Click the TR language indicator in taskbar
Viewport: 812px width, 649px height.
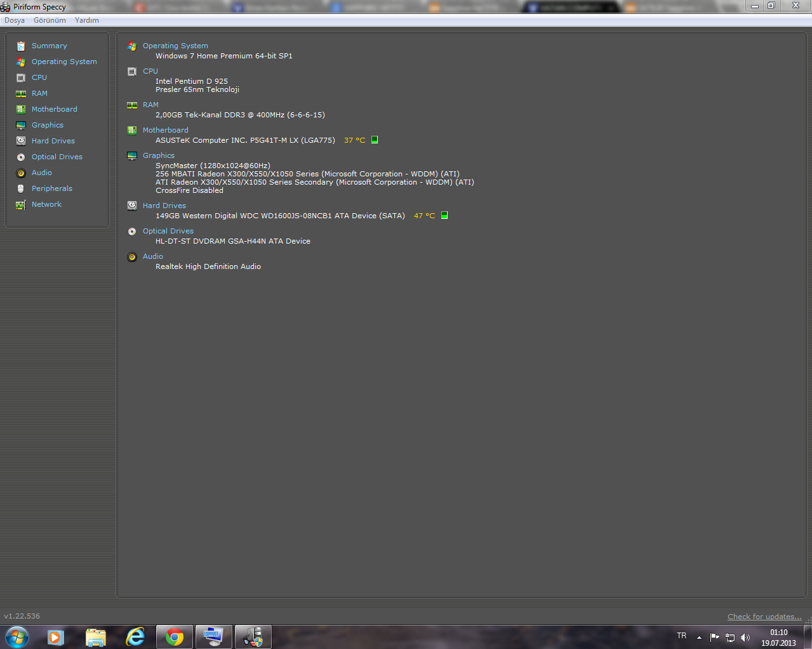(682, 636)
